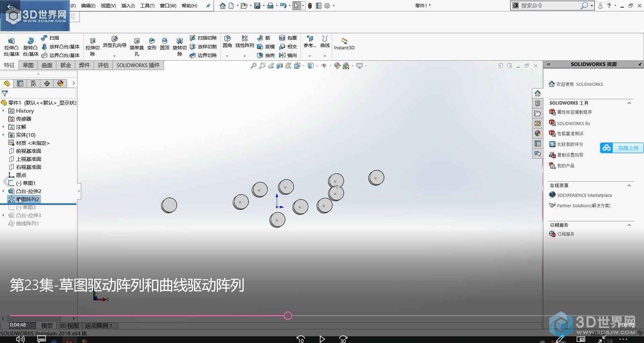Toggle Instant3D mode
The image size is (644, 343).
pos(344,44)
